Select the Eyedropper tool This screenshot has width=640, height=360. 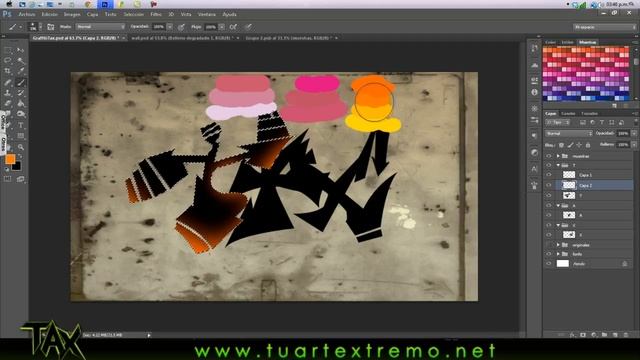click(21, 71)
